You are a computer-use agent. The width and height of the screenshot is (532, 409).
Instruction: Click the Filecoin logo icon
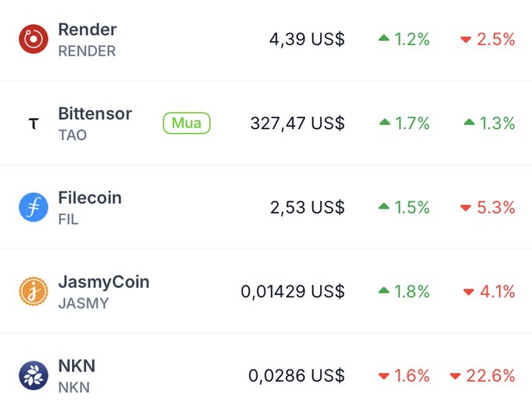click(34, 207)
